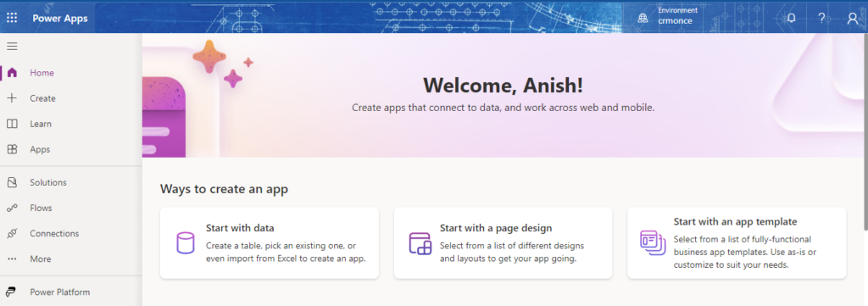
Task: Open the account profile icon
Action: 853,18
